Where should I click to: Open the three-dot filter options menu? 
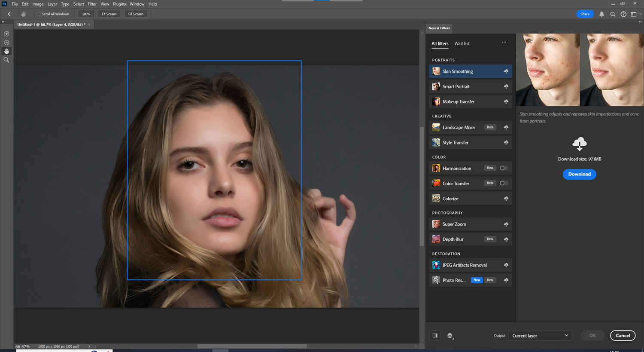point(504,42)
